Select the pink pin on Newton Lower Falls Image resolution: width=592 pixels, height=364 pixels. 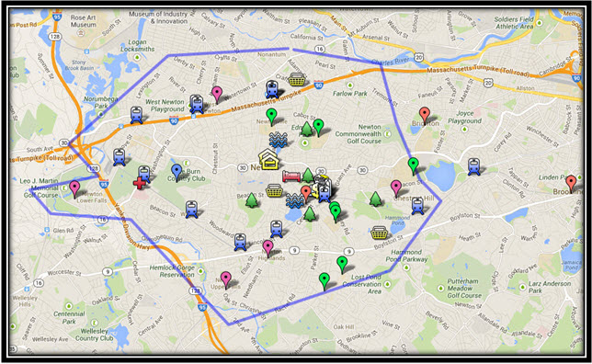(x=74, y=188)
